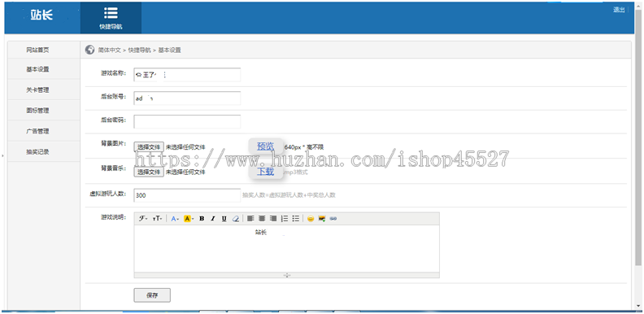Clear formatting with the eraser icon
Image resolution: width=644 pixels, height=314 pixels.
236,219
